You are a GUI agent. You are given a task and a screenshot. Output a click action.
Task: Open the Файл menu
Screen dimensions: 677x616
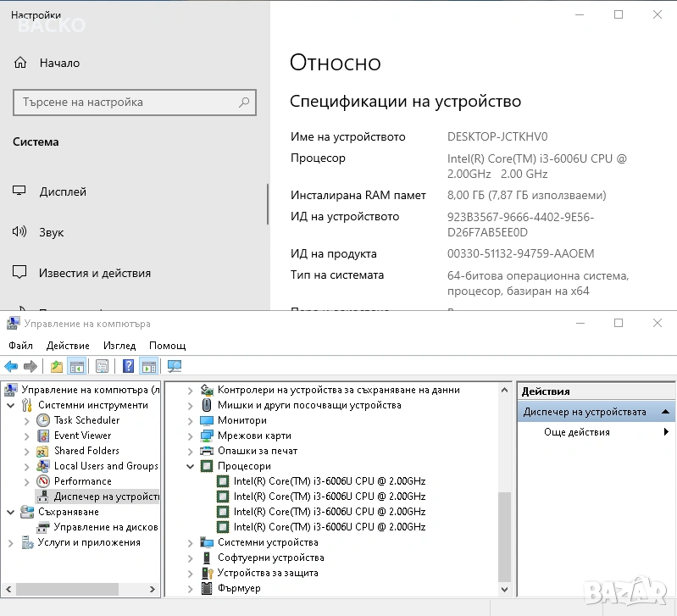[x=20, y=346]
